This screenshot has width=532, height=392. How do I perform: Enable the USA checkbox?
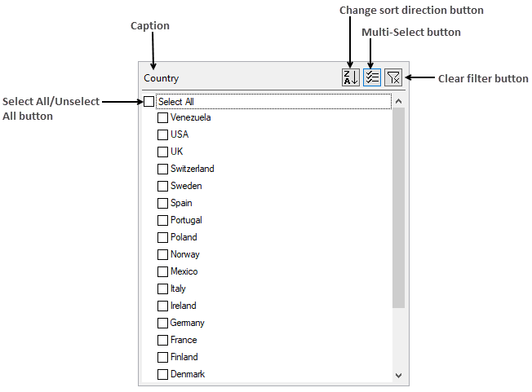163,134
